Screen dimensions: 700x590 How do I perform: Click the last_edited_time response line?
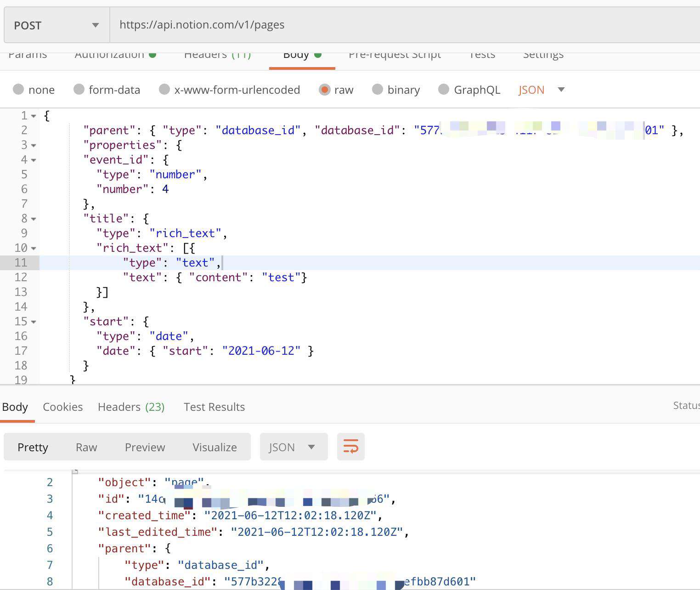254,532
